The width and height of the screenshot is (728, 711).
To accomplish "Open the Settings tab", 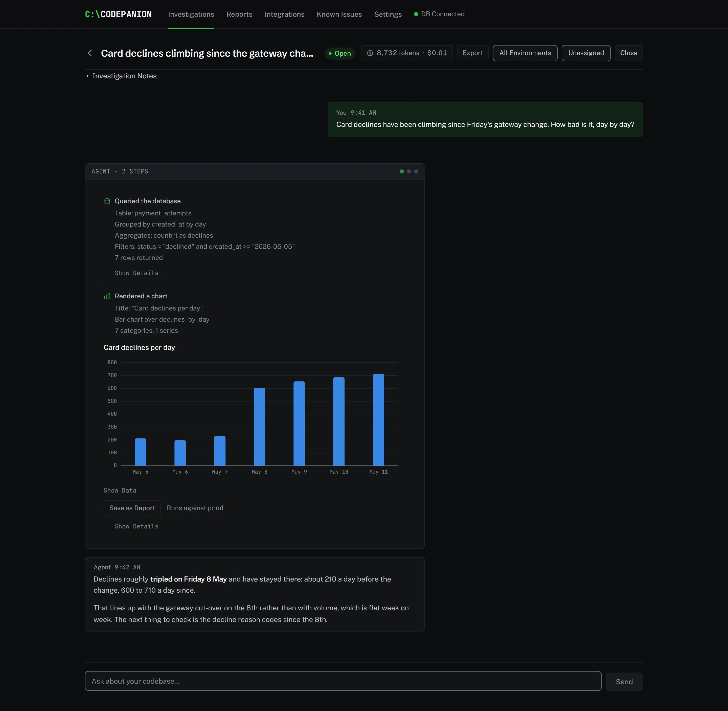I will tap(388, 14).
